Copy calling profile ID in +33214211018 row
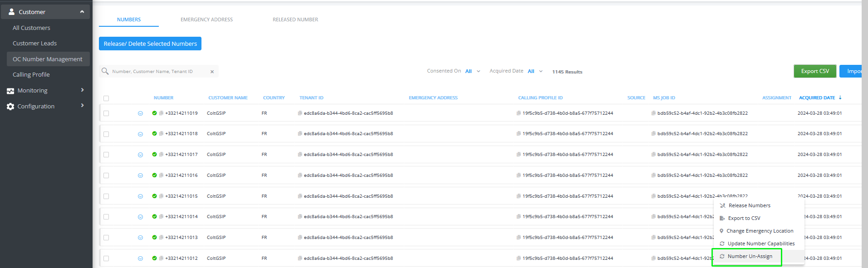The height and width of the screenshot is (268, 868). (519, 134)
